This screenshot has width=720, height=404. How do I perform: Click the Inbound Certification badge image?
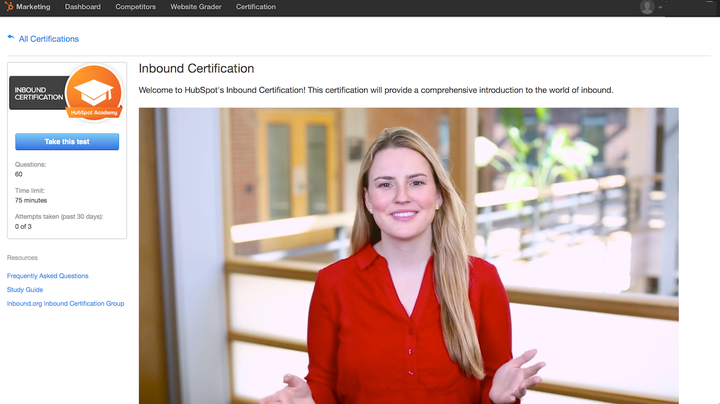(67, 93)
